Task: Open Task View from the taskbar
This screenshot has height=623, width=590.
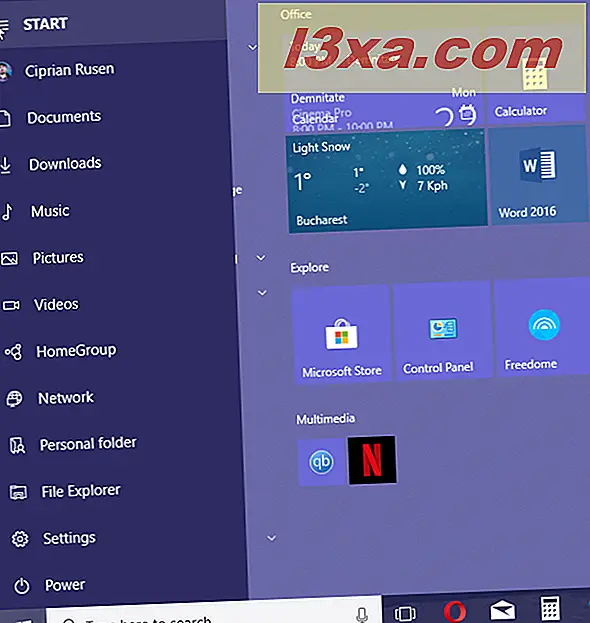Action: tap(405, 613)
